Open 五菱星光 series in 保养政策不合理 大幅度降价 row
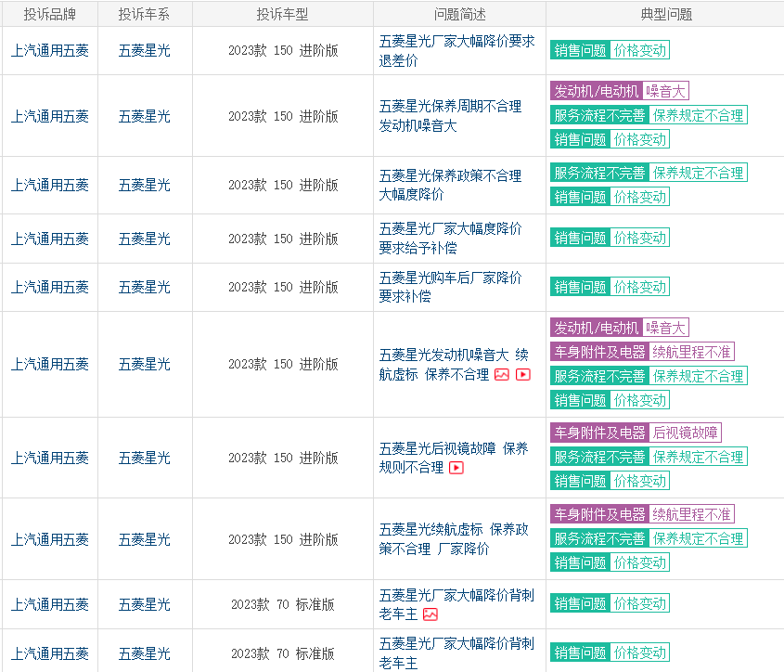This screenshot has height=672, width=784. click(144, 185)
